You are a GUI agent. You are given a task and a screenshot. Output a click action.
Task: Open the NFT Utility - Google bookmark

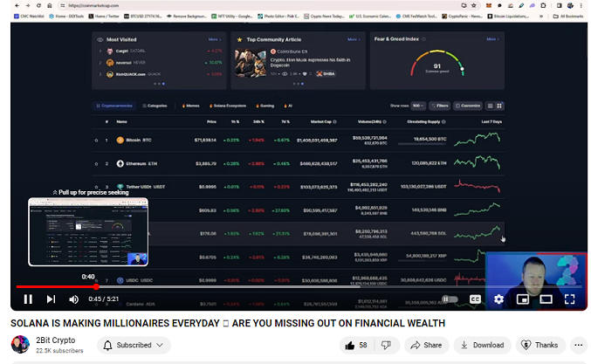click(x=232, y=17)
